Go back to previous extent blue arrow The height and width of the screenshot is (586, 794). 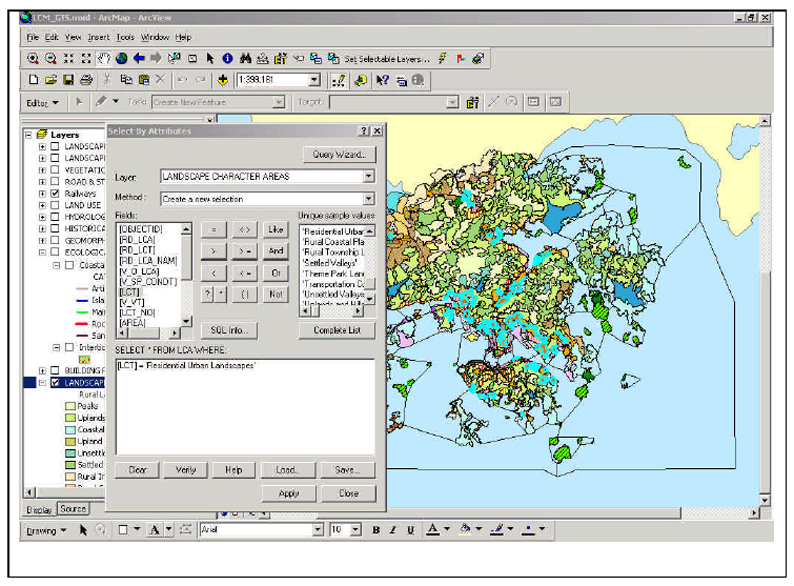139,59
